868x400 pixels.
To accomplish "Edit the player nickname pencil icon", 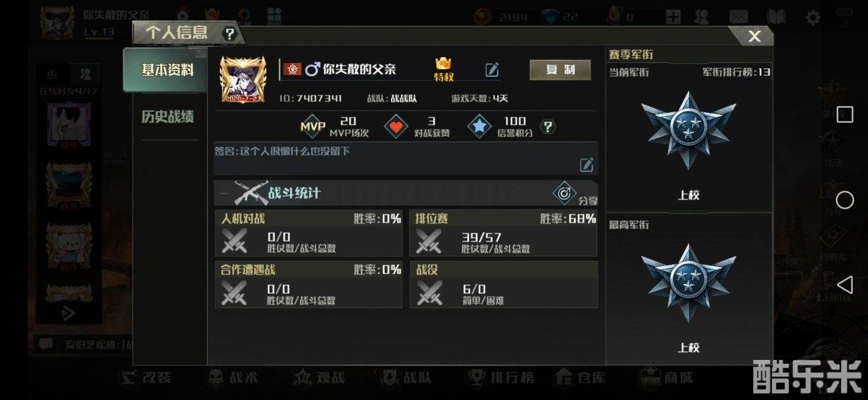I will point(492,70).
